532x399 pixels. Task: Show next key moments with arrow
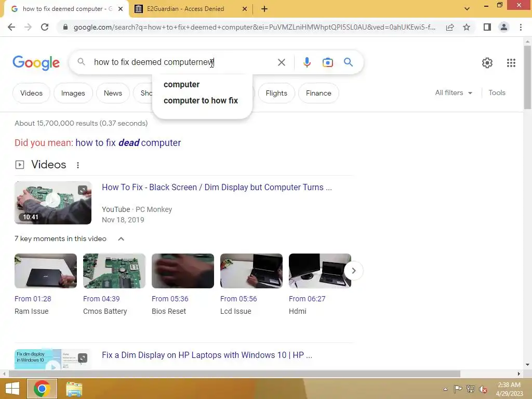tap(353, 271)
